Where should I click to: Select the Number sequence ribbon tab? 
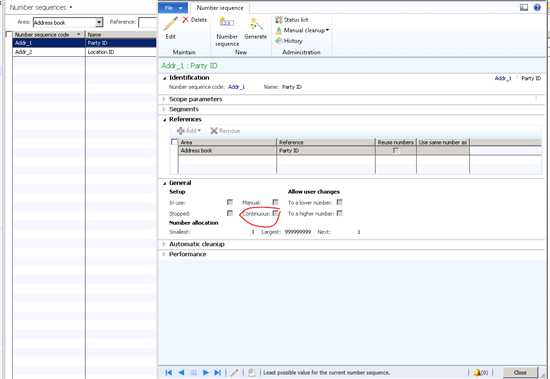220,8
